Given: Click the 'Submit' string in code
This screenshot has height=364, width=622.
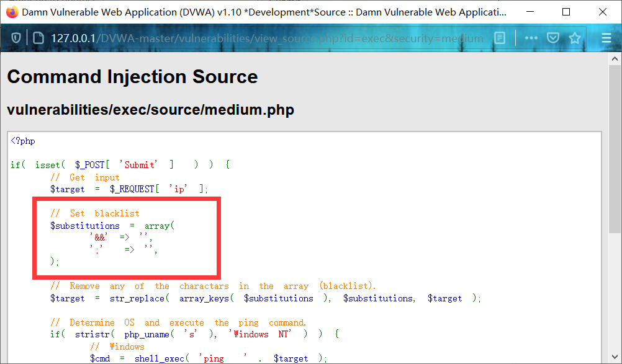Looking at the screenshot, I should click(x=139, y=165).
